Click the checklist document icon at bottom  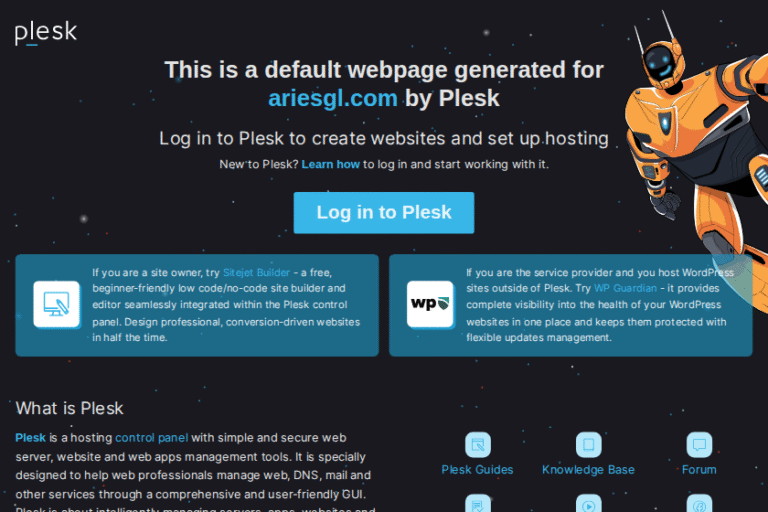(478, 504)
